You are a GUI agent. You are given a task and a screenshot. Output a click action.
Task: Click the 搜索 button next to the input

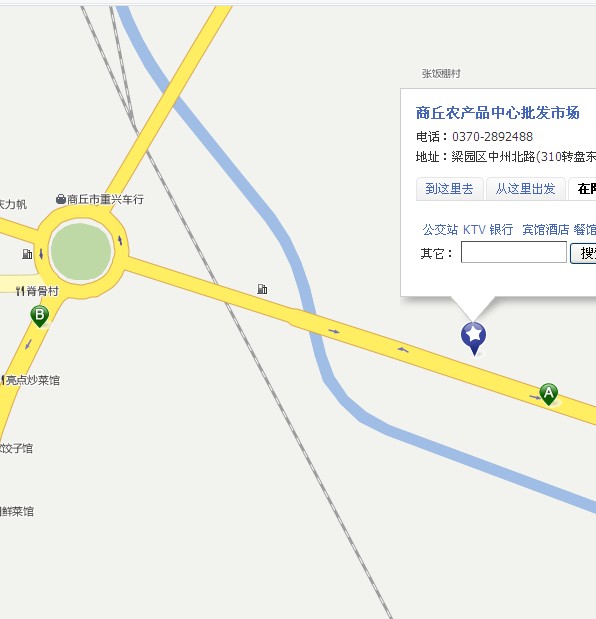[584, 253]
